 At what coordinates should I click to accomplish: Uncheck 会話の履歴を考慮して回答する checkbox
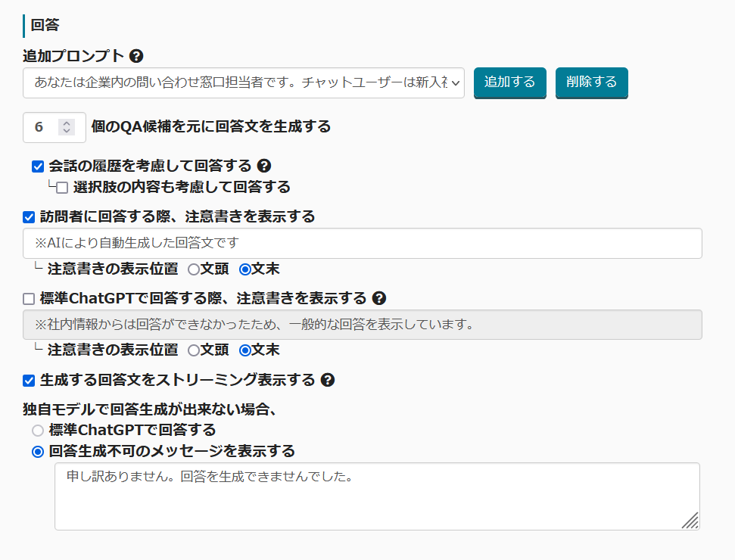coord(38,166)
